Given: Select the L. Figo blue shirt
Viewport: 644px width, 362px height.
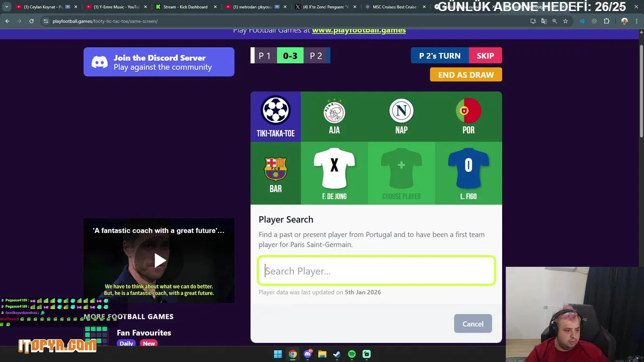Looking at the screenshot, I should coord(468,167).
